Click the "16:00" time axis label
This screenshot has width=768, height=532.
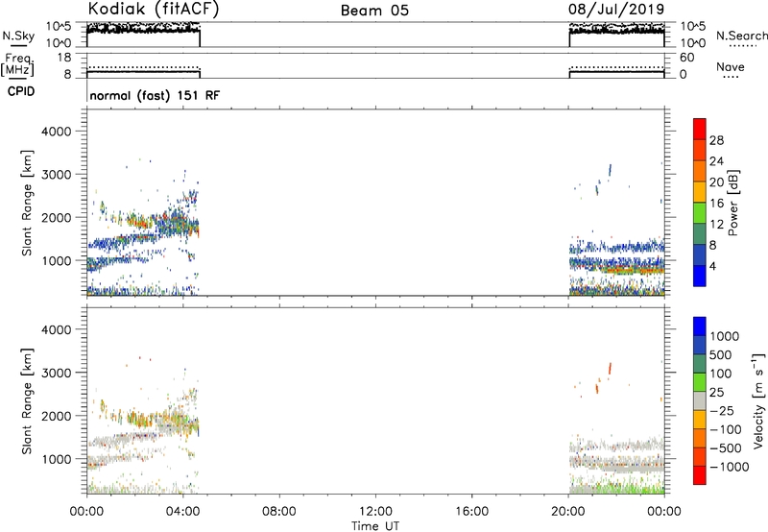click(x=471, y=512)
